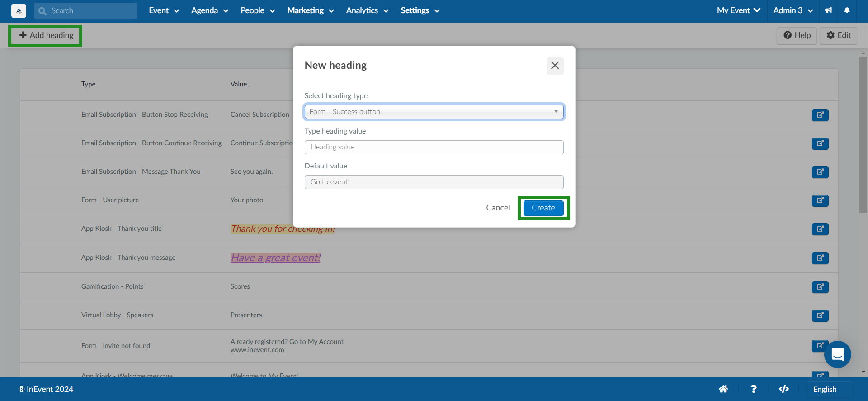Click the Help button
Viewport: 868px width, 401px height.
797,35
